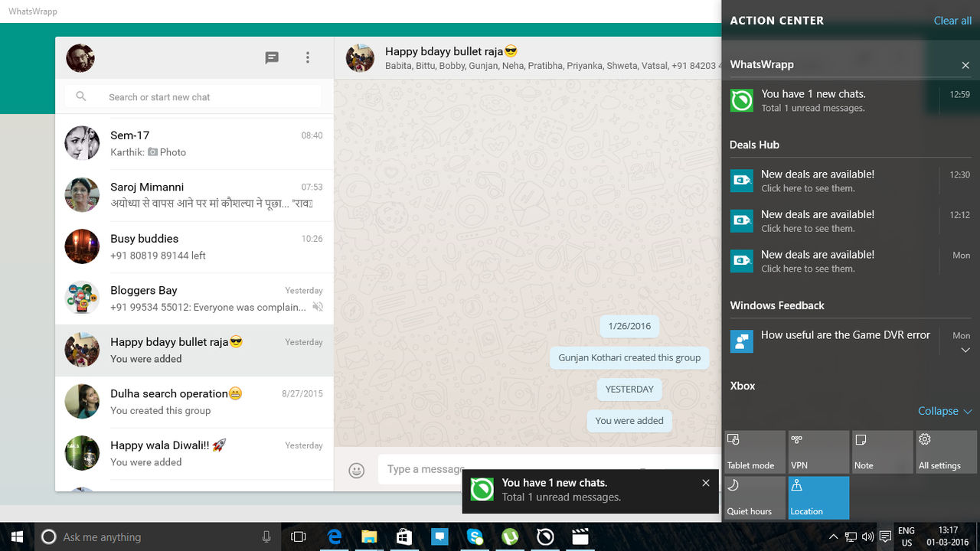980x551 pixels.
Task: Disable the Location quick action
Action: click(818, 497)
